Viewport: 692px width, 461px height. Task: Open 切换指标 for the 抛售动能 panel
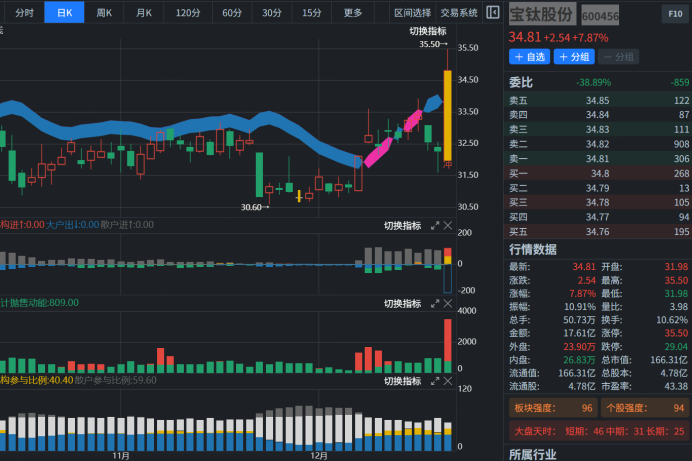402,303
